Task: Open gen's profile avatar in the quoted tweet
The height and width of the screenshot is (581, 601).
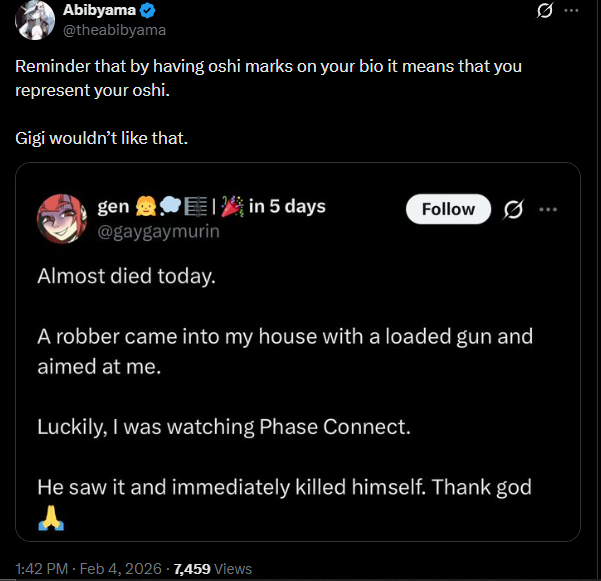Action: click(x=62, y=219)
